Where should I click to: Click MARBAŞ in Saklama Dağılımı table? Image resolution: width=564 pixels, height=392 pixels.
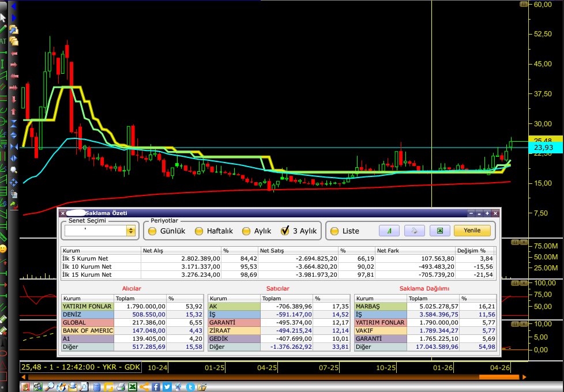click(x=381, y=307)
